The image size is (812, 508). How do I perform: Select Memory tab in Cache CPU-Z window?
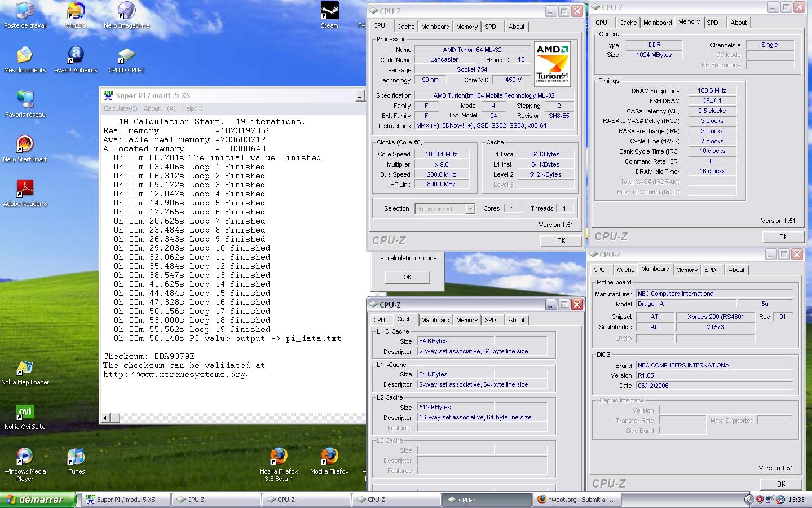point(466,320)
